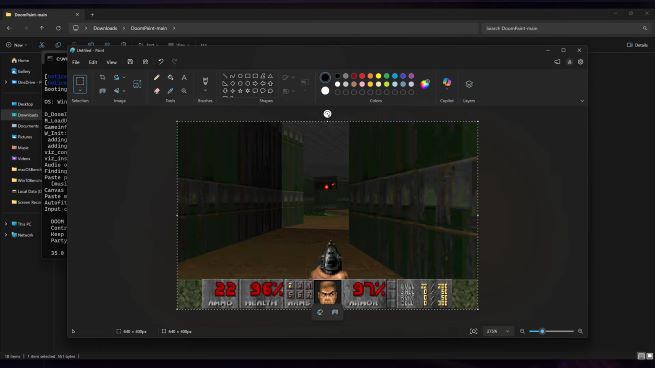The image size is (655, 368).
Task: Open the Layers panel
Action: click(x=469, y=84)
